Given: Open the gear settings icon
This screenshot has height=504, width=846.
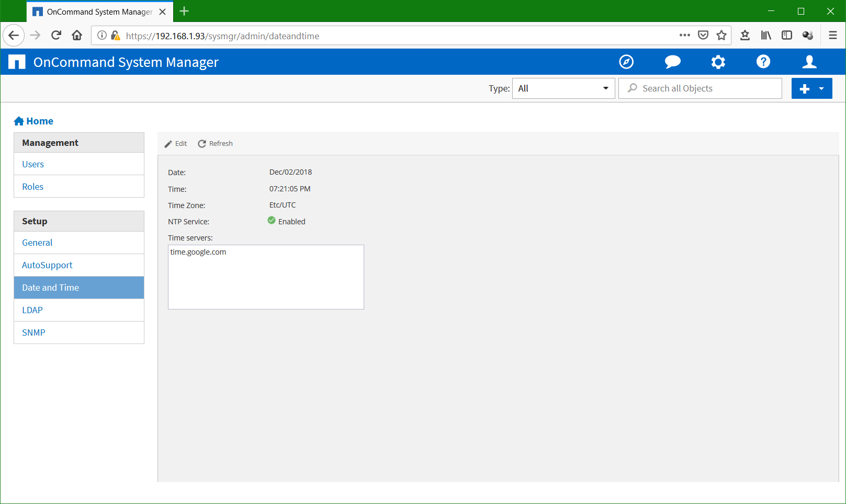Looking at the screenshot, I should click(718, 62).
